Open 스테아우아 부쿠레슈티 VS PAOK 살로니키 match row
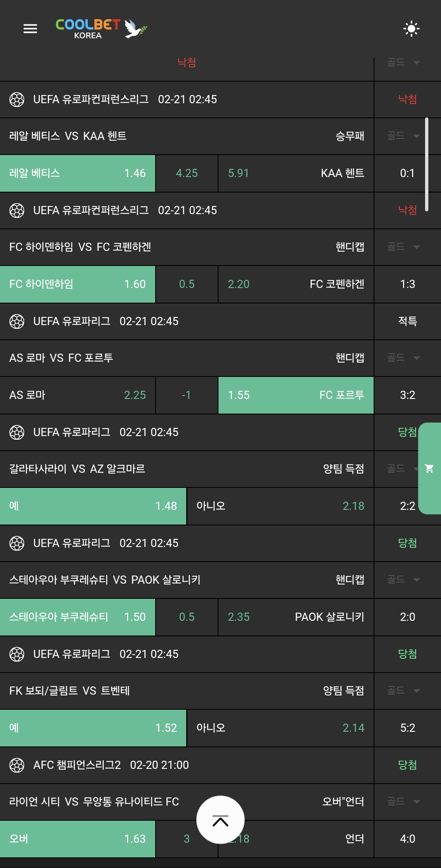Image resolution: width=441 pixels, height=868 pixels. [x=187, y=580]
